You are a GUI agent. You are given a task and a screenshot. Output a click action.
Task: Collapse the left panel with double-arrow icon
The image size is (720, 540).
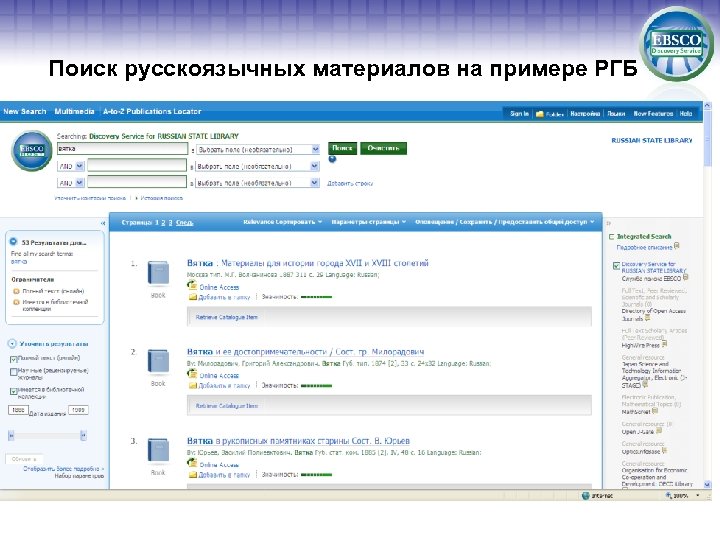tap(103, 223)
